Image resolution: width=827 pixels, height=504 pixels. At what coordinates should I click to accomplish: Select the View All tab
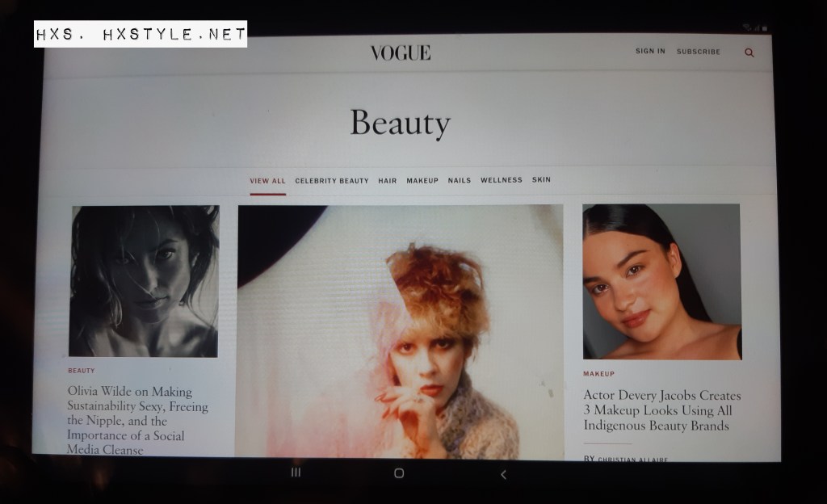coord(267,181)
